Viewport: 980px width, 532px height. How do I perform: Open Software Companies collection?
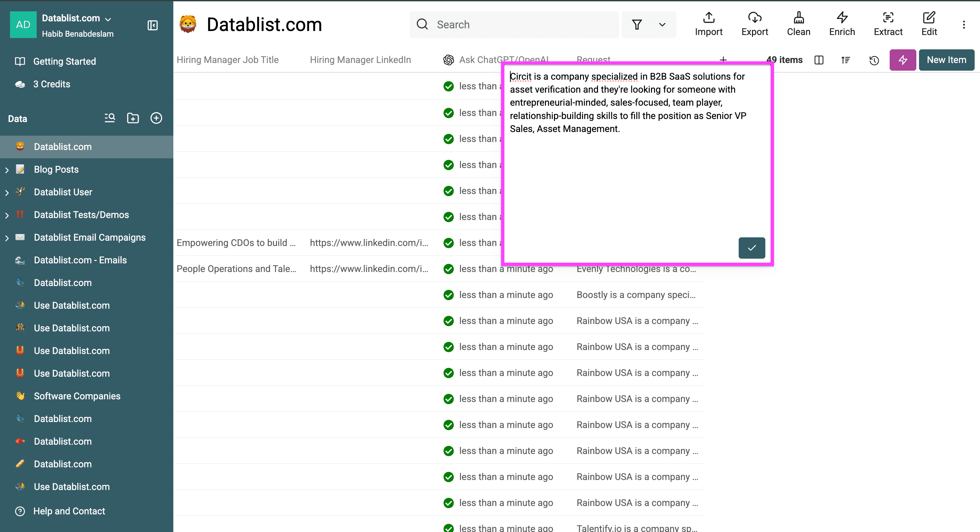pos(77,396)
